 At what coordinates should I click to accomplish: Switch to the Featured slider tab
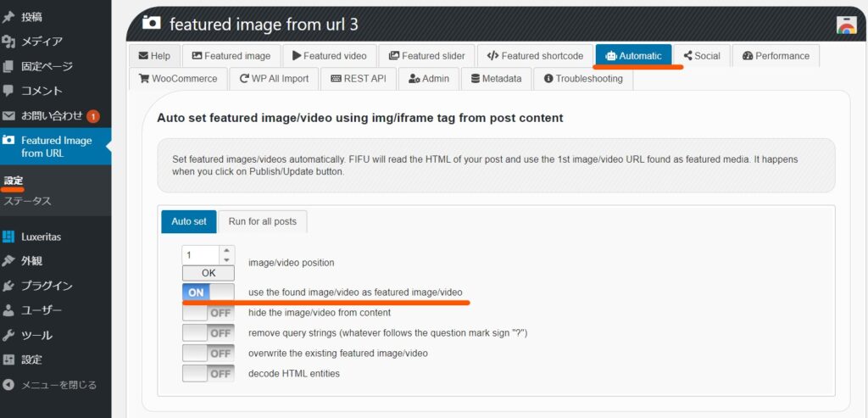pos(427,56)
